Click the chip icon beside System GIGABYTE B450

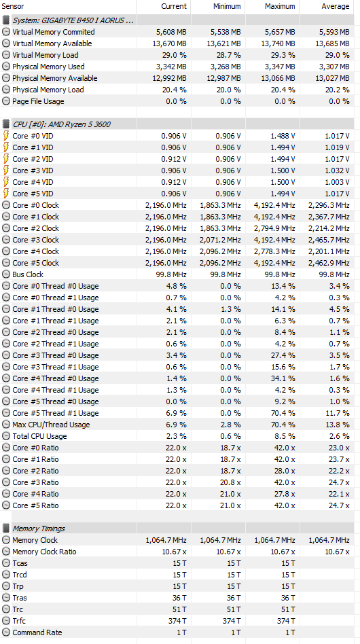coord(5,20)
